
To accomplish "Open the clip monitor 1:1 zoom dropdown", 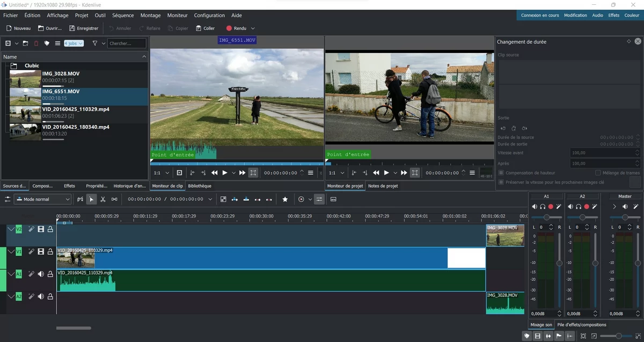I will pos(161,173).
